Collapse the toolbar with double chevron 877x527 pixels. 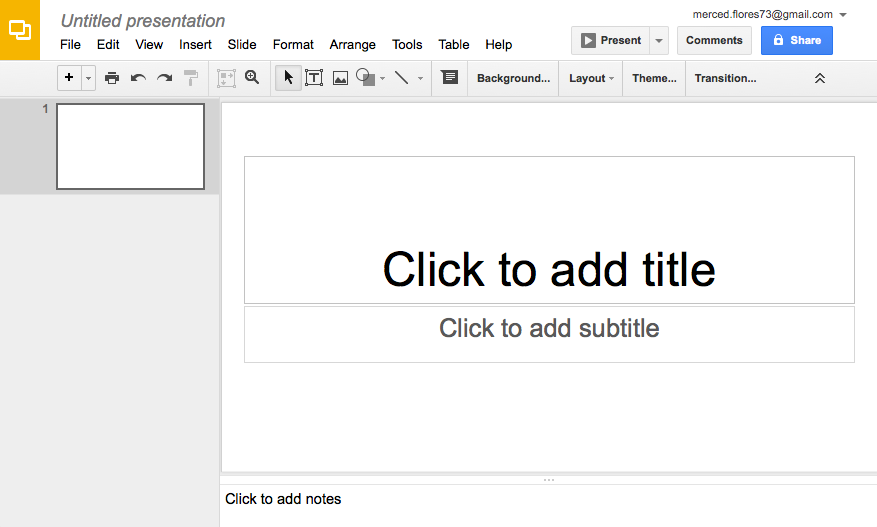coord(819,78)
